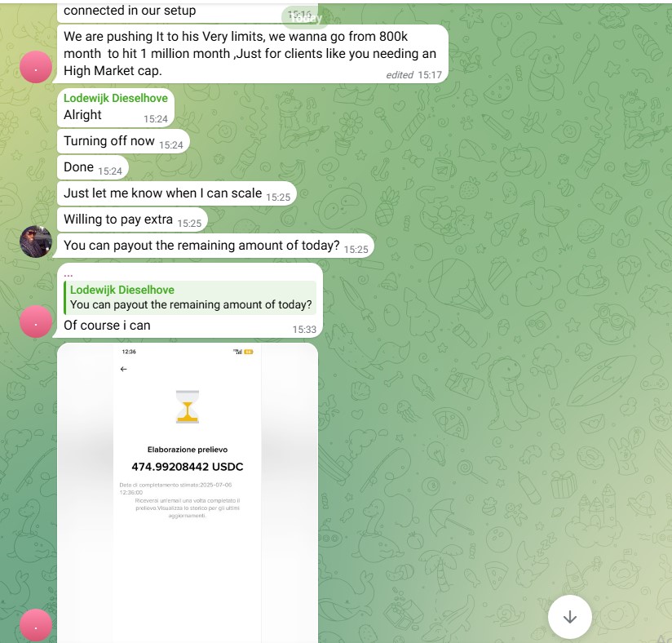Click the '...' sender name above the quote
Image resolution: width=672 pixels, height=643 pixels.
point(69,273)
